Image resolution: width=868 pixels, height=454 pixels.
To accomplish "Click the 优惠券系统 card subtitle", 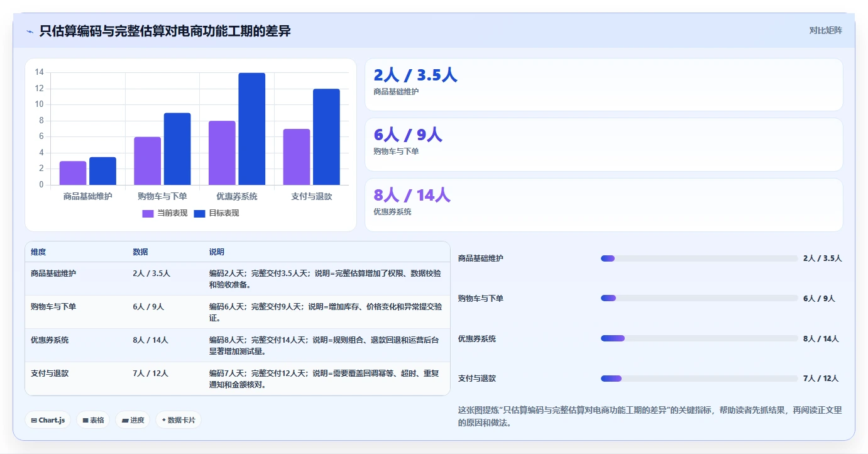I will pyautogui.click(x=392, y=212).
